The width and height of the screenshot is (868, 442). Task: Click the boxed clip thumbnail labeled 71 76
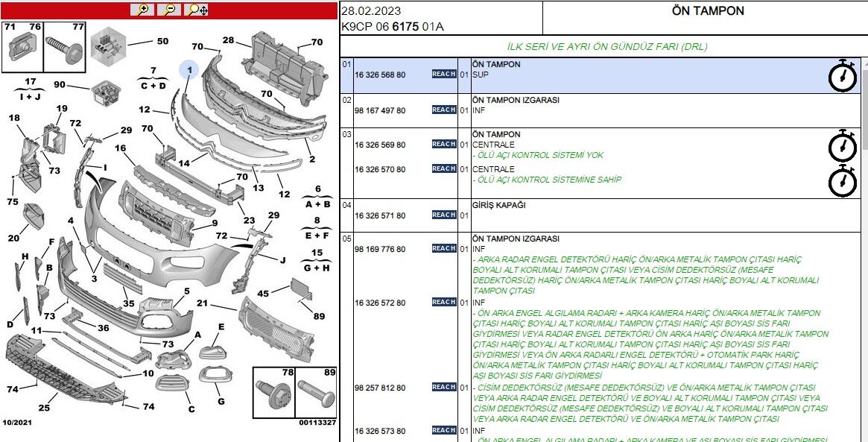click(x=22, y=46)
